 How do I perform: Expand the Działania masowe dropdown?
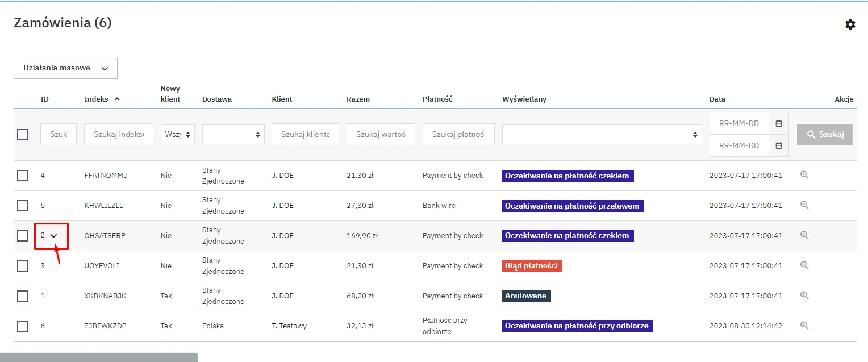[x=65, y=68]
